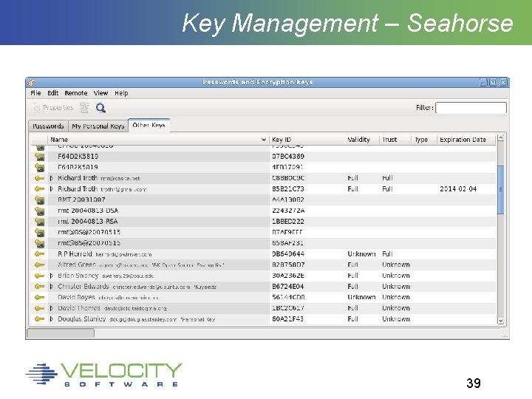Click the Seahorse window title bar icon
This screenshot has width=532, height=399.
[32, 82]
